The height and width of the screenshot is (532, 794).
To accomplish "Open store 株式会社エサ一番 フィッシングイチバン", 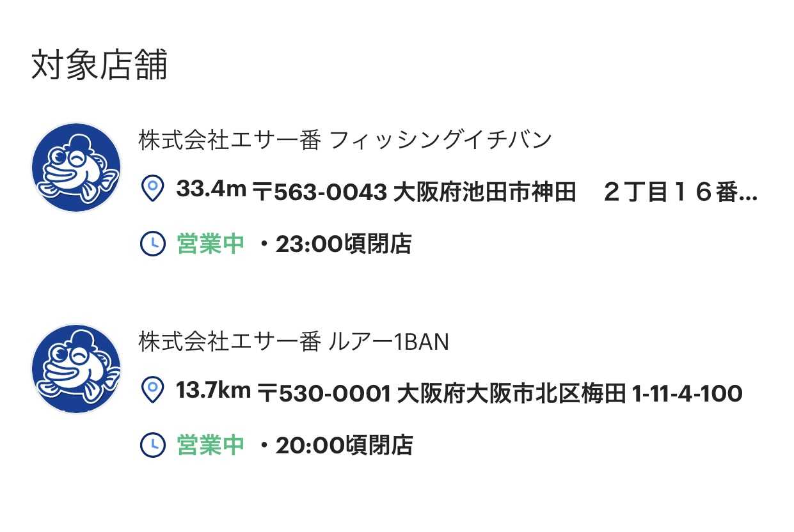I will pyautogui.click(x=345, y=139).
